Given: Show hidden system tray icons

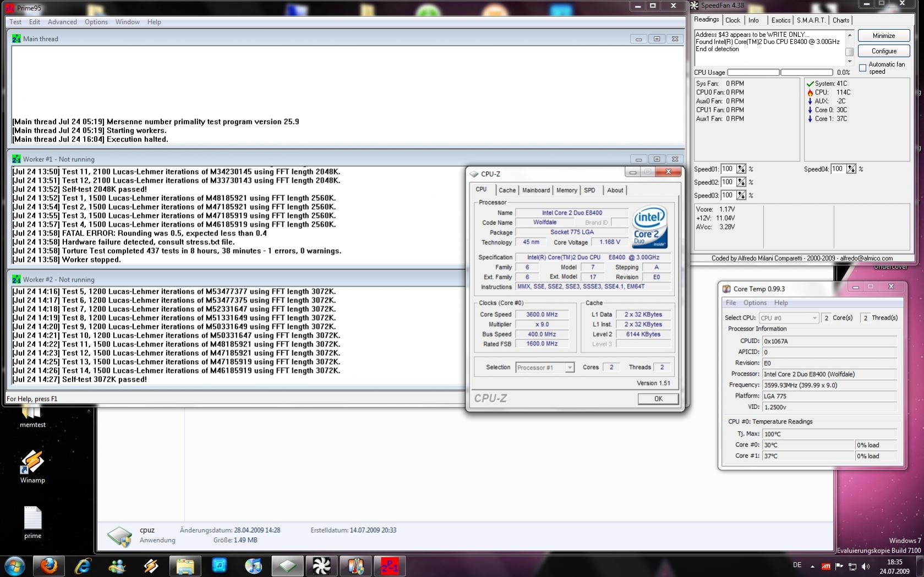Looking at the screenshot, I should 812,566.
